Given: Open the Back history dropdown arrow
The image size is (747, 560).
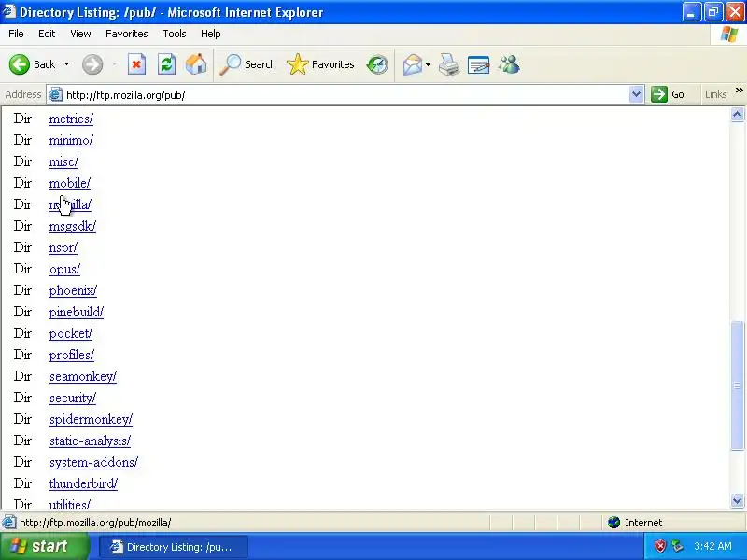Looking at the screenshot, I should (66, 64).
